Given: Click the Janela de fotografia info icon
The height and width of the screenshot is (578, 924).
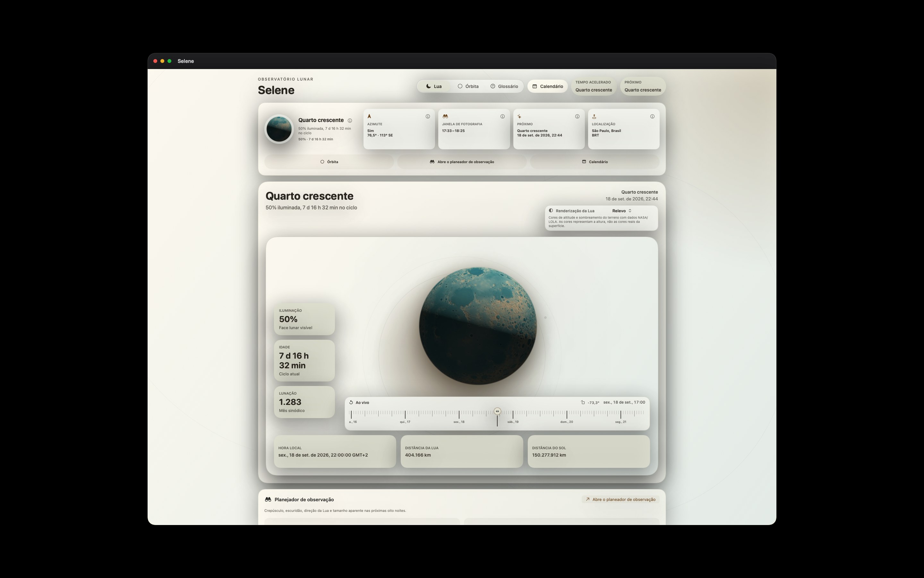Looking at the screenshot, I should [x=502, y=117].
